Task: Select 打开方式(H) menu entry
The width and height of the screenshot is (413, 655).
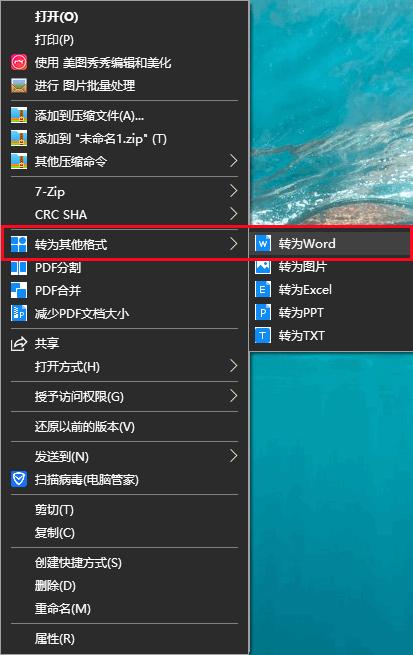Action: [125, 366]
